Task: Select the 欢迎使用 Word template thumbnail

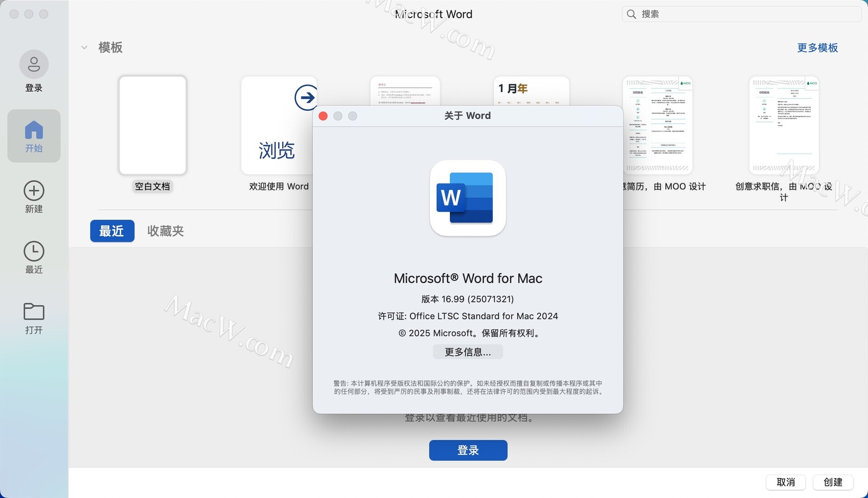Action: coord(277,125)
